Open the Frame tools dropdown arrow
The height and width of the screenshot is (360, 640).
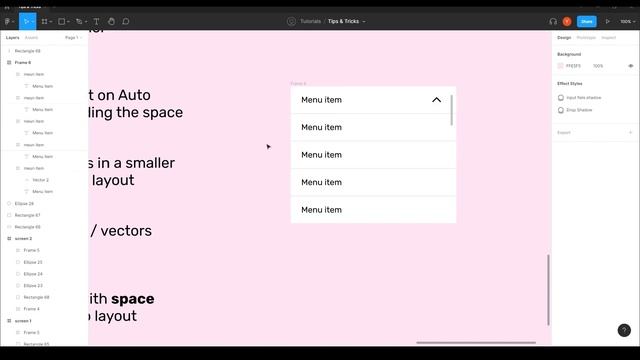51,22
